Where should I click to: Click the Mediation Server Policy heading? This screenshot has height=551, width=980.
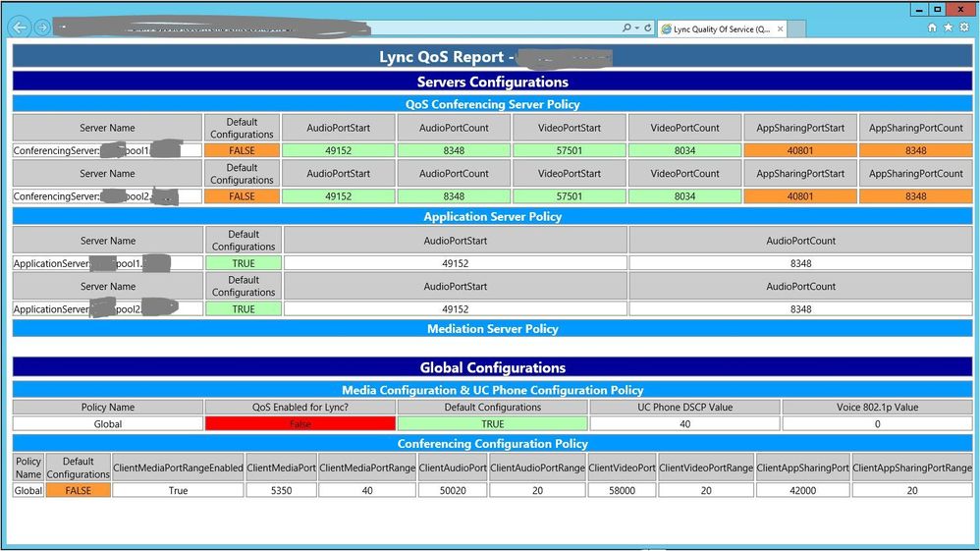(493, 328)
